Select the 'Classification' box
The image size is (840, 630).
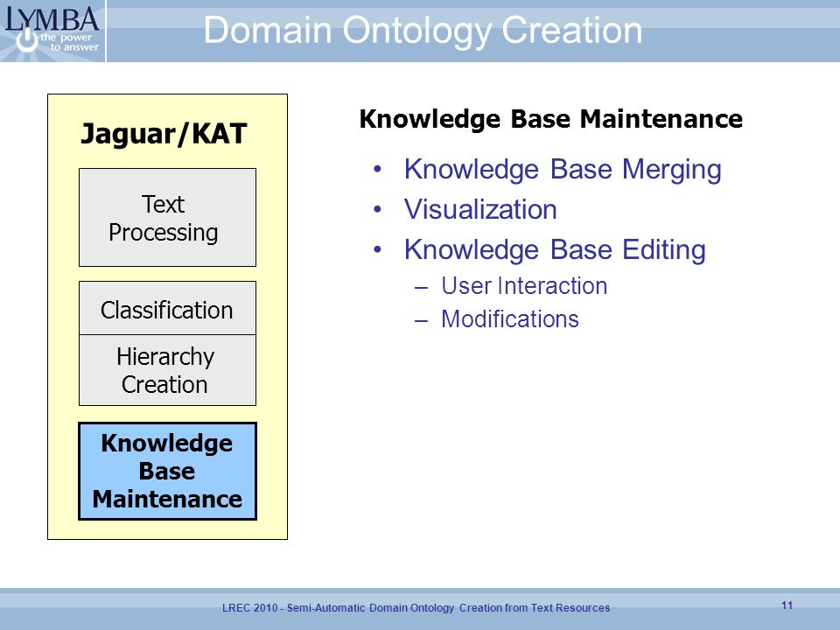pyautogui.click(x=168, y=308)
